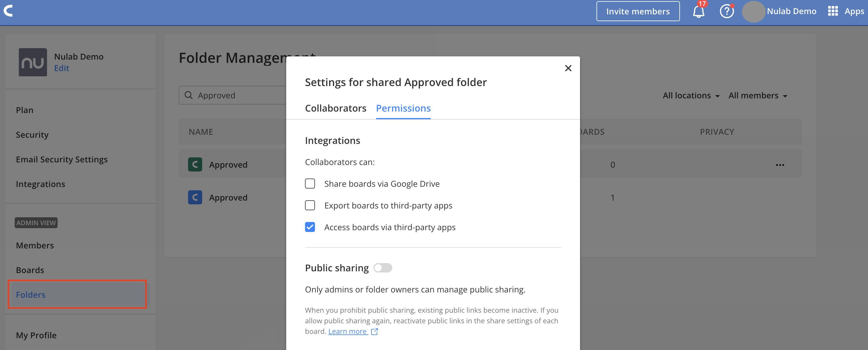Enable Share boards via Google Drive
Viewport: 868px width, 350px height.
click(x=310, y=184)
